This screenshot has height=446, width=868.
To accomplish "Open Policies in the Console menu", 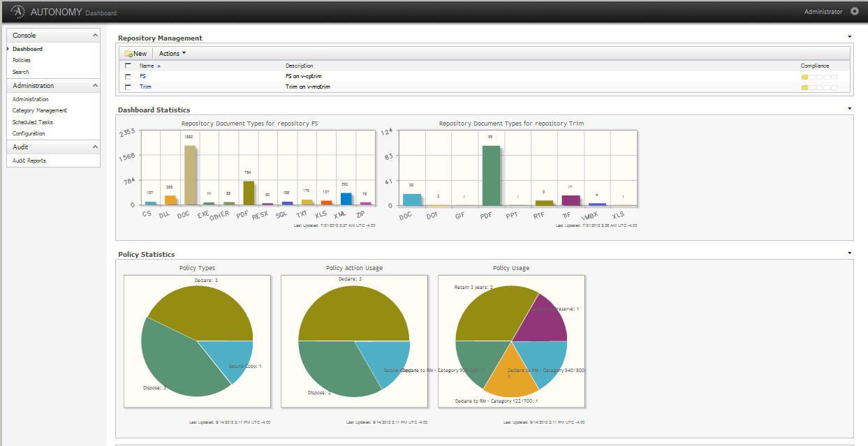I will point(22,61).
